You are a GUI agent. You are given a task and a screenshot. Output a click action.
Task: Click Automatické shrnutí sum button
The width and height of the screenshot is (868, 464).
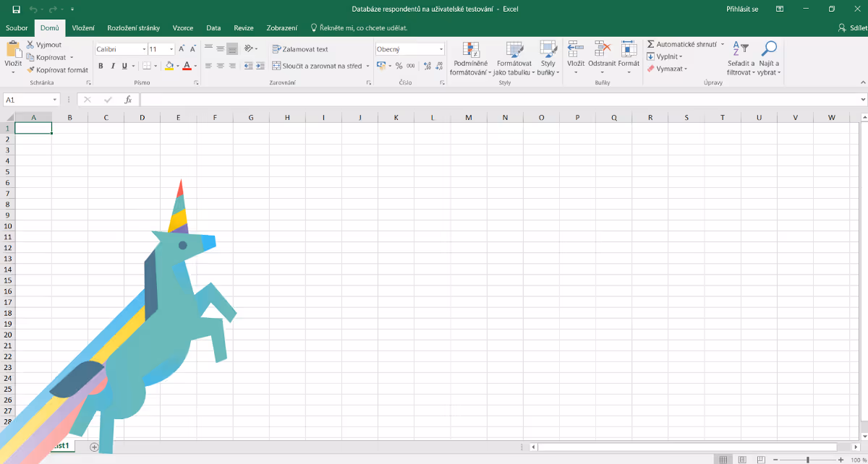coord(681,44)
